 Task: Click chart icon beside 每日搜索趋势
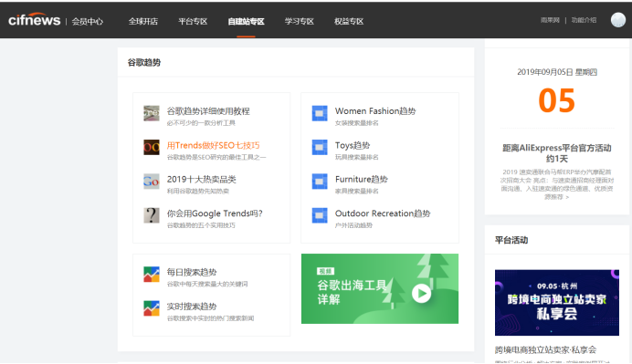(152, 275)
